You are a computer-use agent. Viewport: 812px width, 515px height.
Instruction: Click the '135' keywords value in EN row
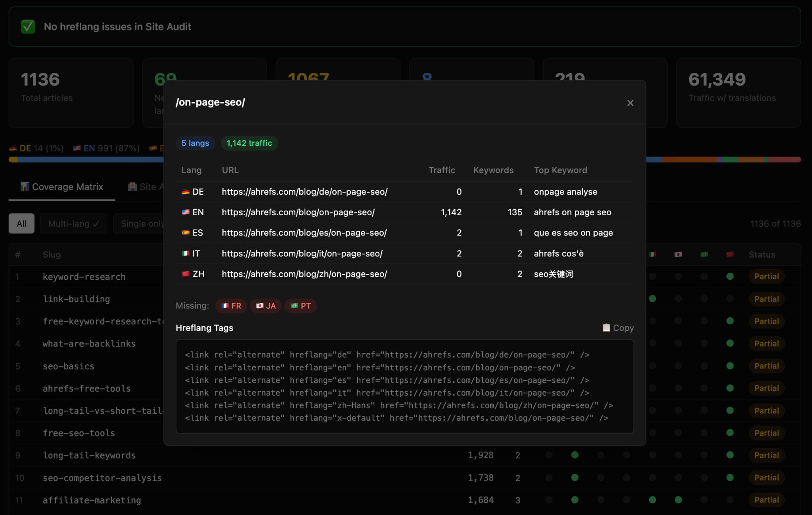(515, 213)
